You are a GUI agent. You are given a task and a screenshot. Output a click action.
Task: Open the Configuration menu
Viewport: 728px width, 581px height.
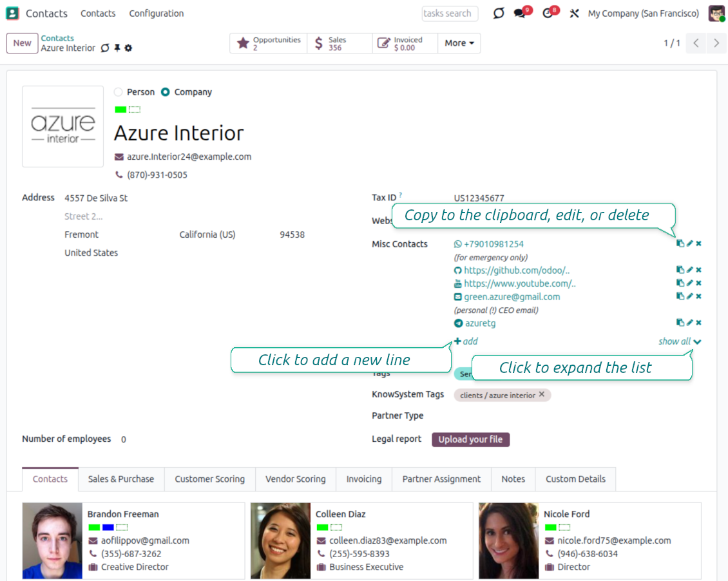click(156, 14)
